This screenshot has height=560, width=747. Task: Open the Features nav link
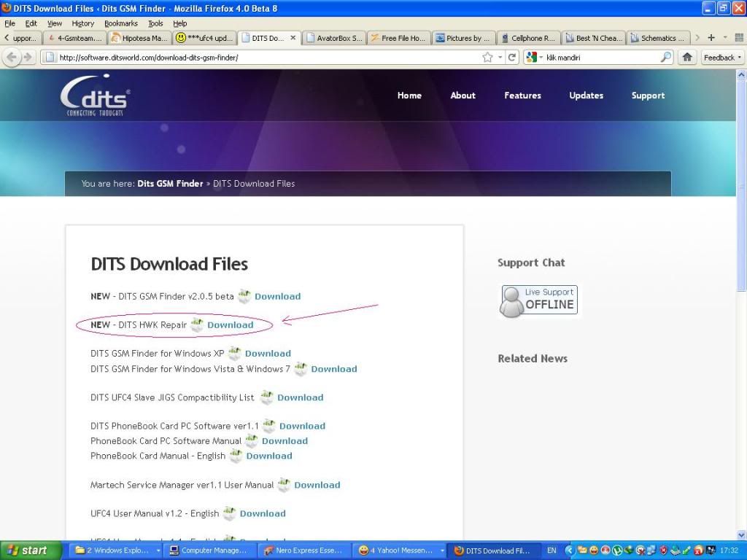pyautogui.click(x=522, y=96)
